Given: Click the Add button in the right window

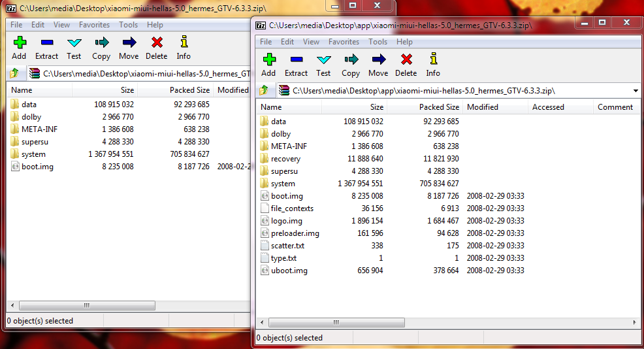Looking at the screenshot, I should [268, 64].
